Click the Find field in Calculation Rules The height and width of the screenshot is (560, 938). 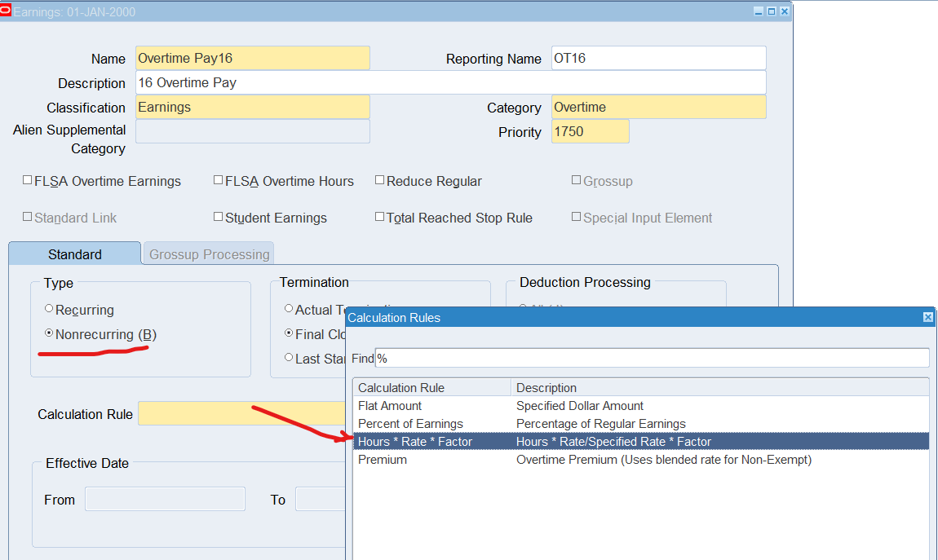tap(651, 359)
